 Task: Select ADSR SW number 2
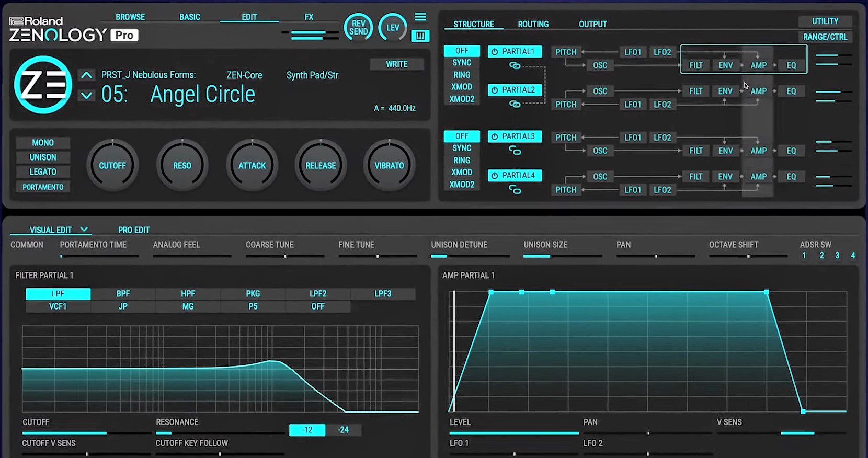pyautogui.click(x=821, y=256)
